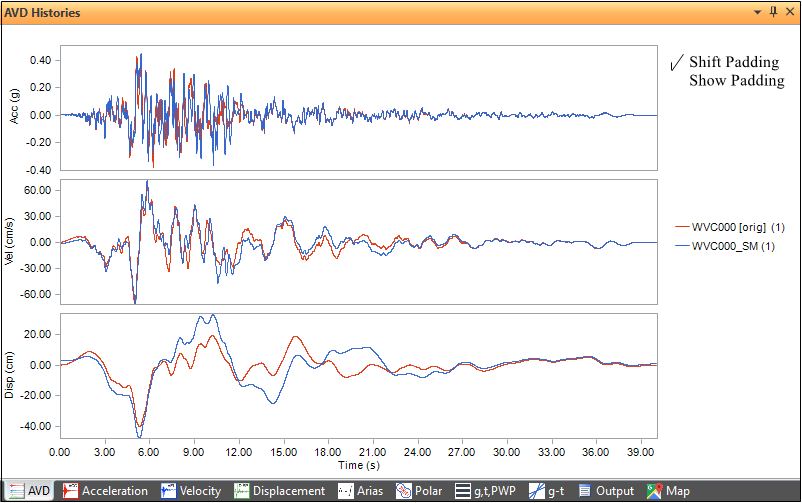Enable the Show Padding option
The image size is (802, 503).
click(736, 81)
